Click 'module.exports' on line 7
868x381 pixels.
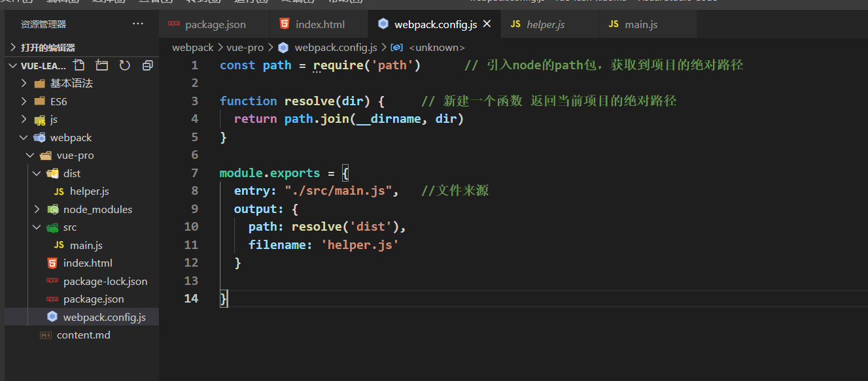point(270,173)
